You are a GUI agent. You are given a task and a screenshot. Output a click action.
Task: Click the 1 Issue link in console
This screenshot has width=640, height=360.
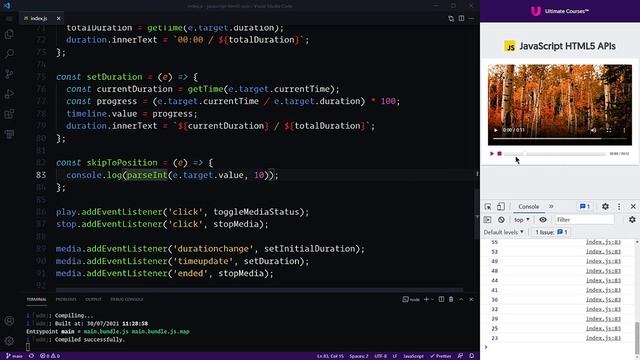coord(551,232)
